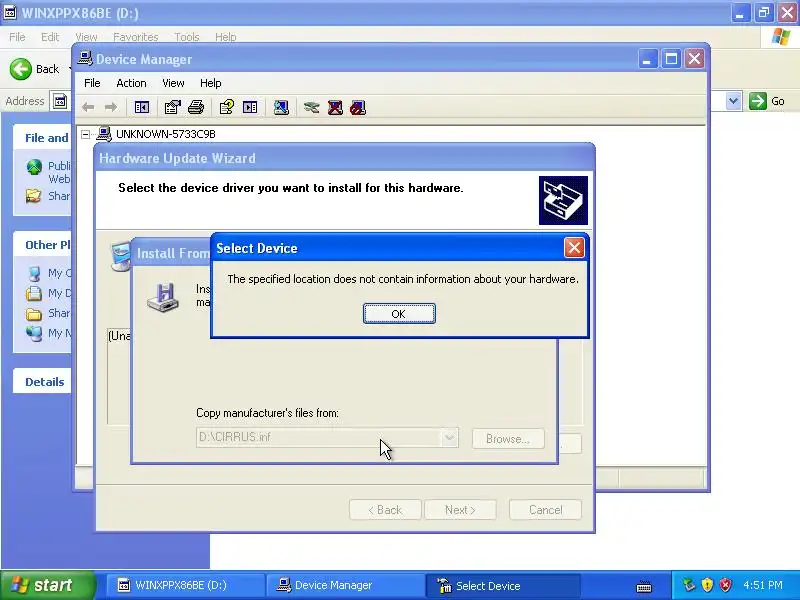Open Device Manager Action menu
800x600 pixels.
pos(131,83)
